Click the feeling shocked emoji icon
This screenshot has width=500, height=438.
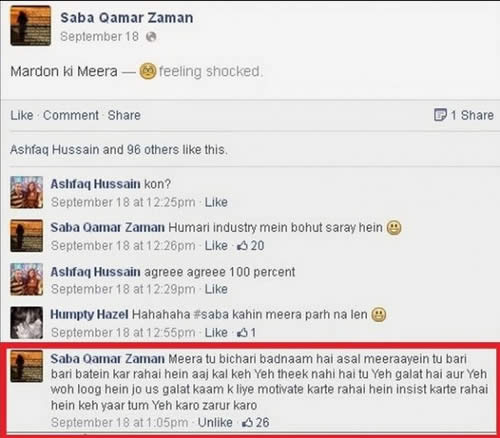tap(148, 71)
